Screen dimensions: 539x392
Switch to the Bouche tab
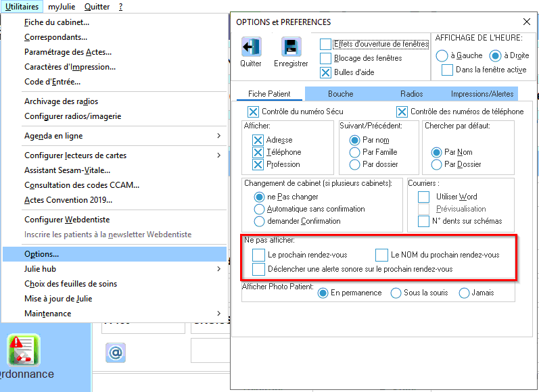pyautogui.click(x=340, y=94)
